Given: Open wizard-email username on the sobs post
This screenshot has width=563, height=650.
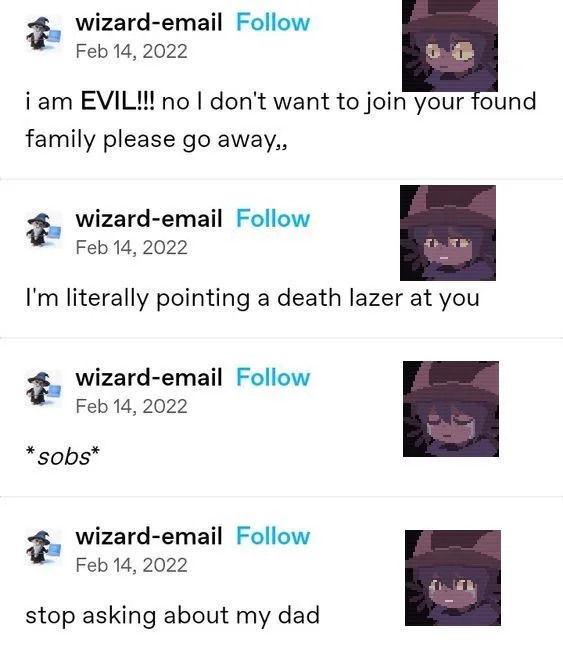Looking at the screenshot, I should click(149, 377).
